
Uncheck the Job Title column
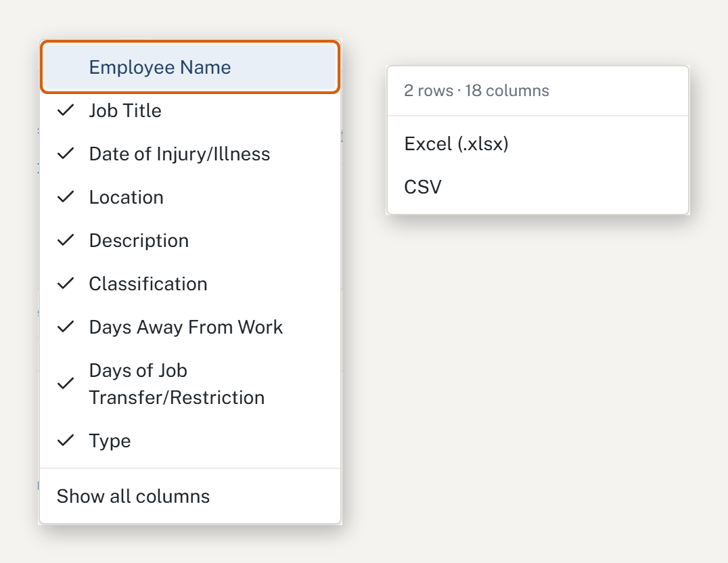pyautogui.click(x=190, y=110)
